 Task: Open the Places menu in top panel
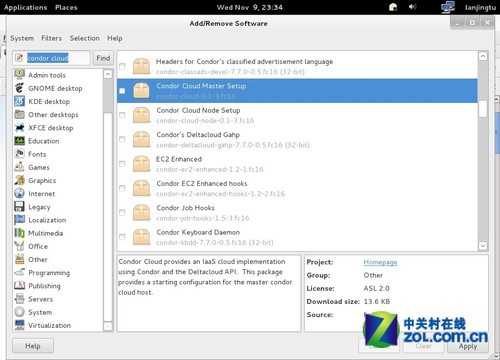coord(66,7)
